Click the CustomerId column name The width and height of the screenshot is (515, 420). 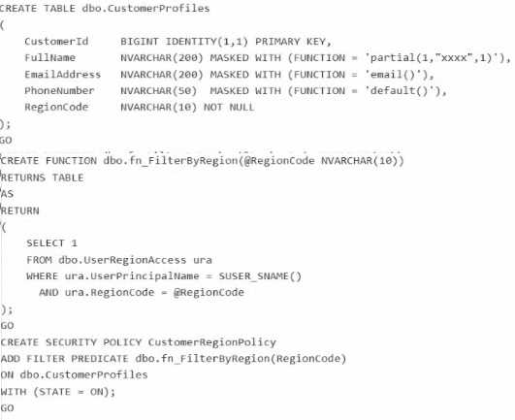(x=56, y=42)
